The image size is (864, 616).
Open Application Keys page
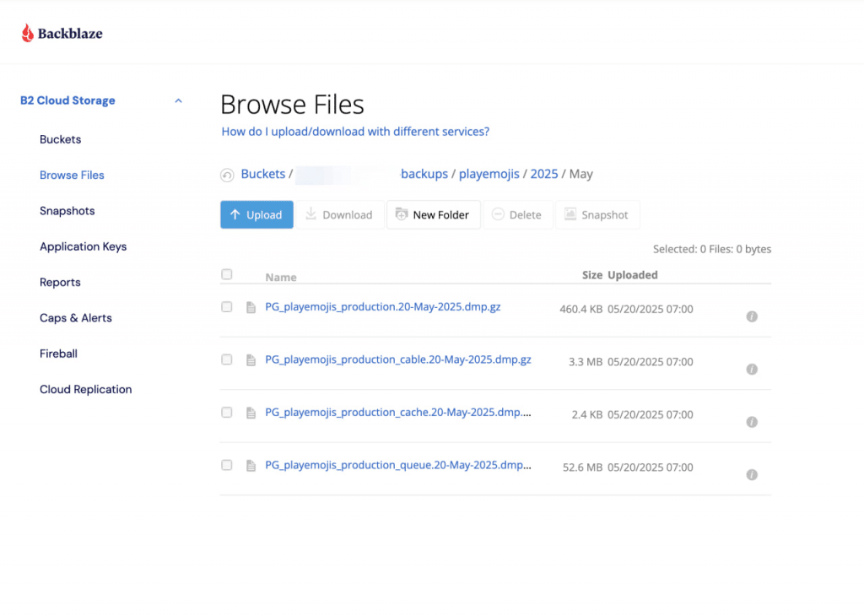84,247
